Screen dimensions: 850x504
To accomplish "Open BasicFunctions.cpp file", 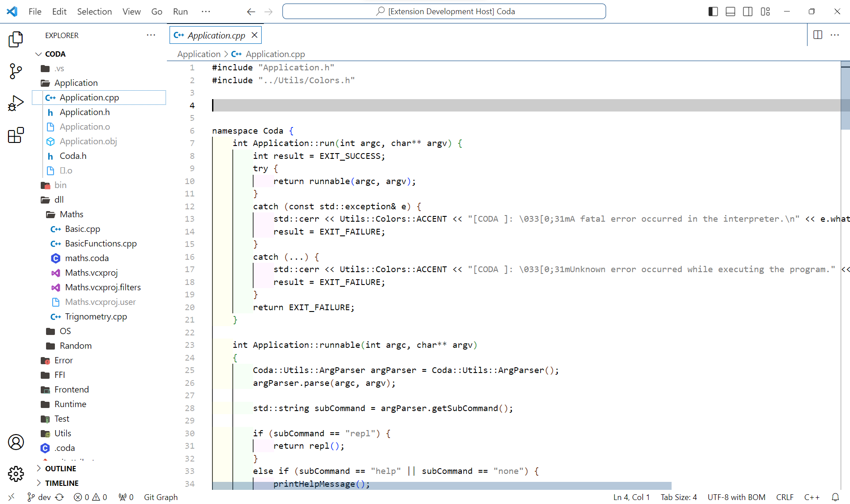I will click(100, 244).
